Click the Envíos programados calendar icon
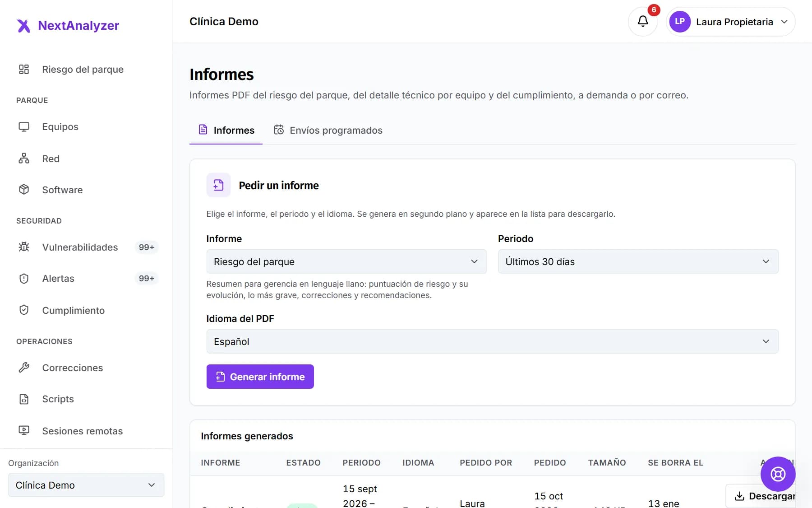The height and width of the screenshot is (508, 812). click(x=279, y=130)
